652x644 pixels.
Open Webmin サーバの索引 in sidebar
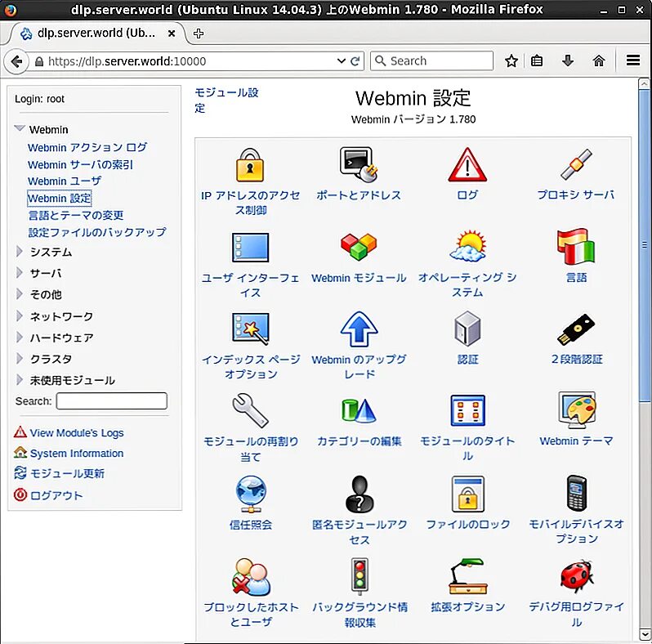pos(80,164)
